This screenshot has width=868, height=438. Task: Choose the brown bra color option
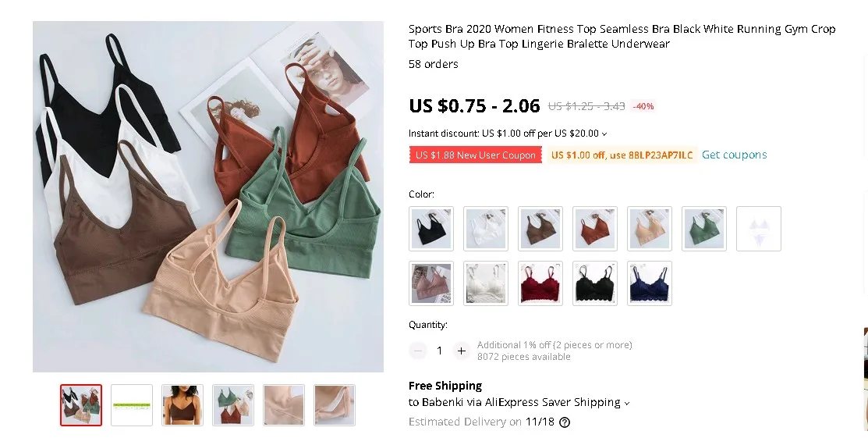pyautogui.click(x=540, y=229)
